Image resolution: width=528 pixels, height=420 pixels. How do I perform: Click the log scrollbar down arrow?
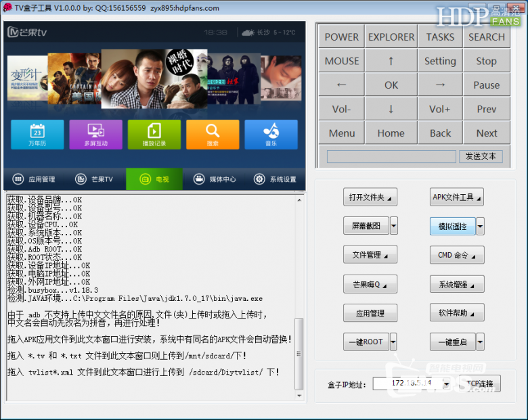[x=299, y=396]
